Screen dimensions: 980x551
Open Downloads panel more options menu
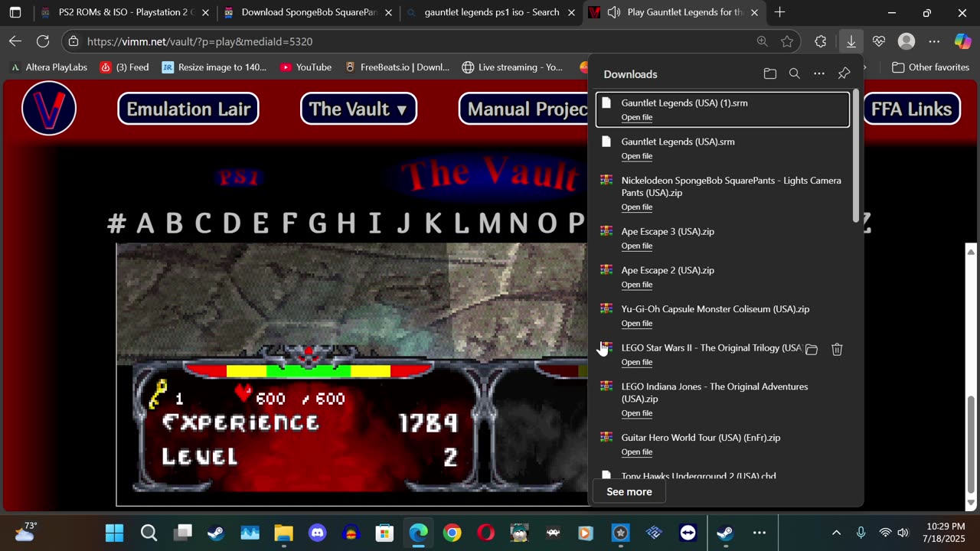pos(818,73)
